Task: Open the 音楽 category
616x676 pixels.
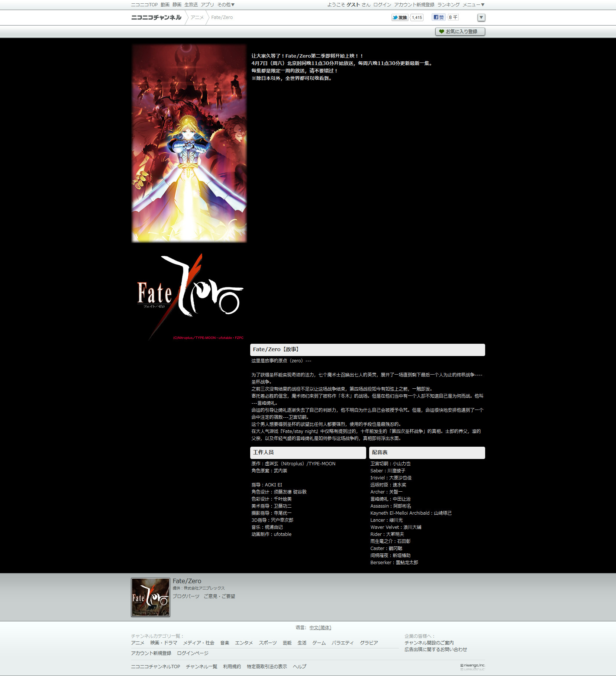Action: tap(225, 643)
